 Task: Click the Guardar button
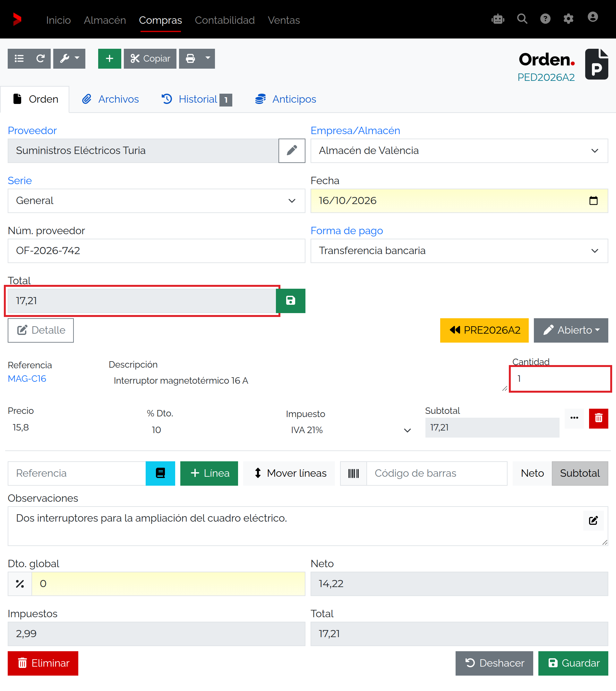pyautogui.click(x=573, y=663)
